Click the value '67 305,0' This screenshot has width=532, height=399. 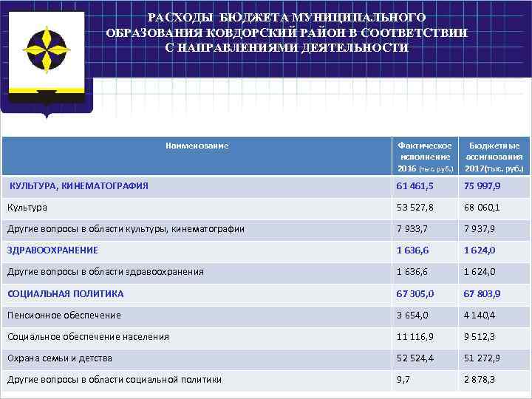pos(415,294)
